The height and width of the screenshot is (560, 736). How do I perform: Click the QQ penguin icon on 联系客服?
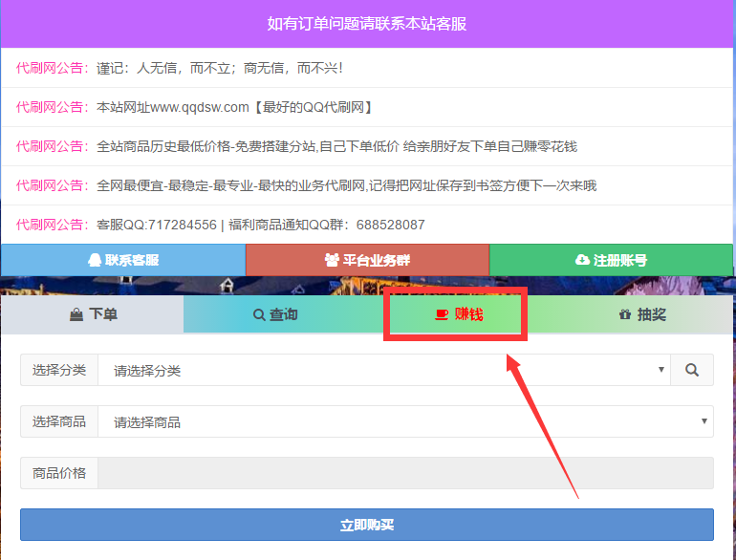(95, 260)
